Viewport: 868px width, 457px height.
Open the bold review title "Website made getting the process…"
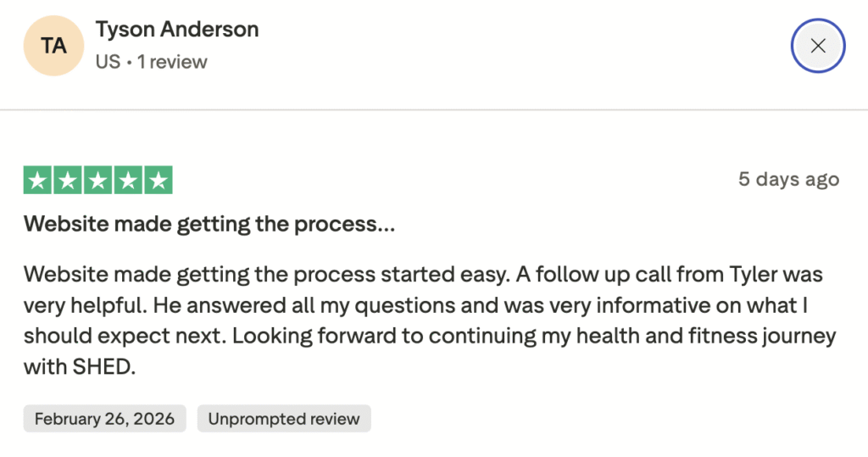pos(209,224)
